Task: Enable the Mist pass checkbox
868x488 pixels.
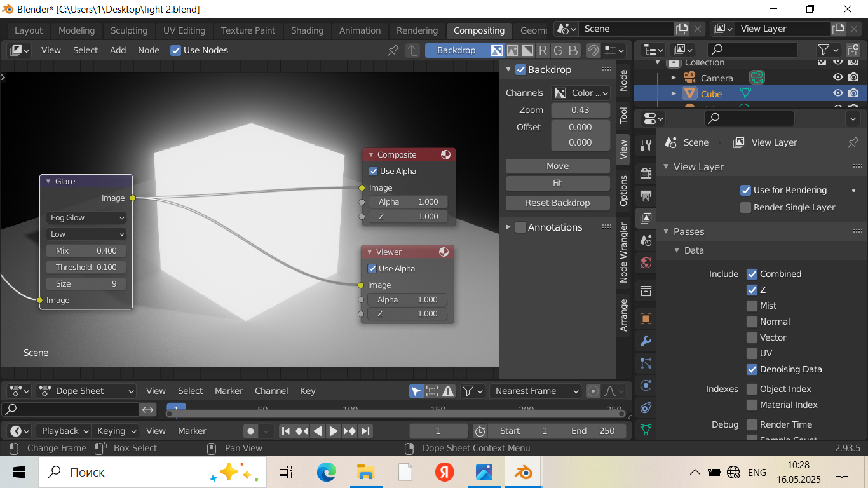Action: (x=752, y=306)
